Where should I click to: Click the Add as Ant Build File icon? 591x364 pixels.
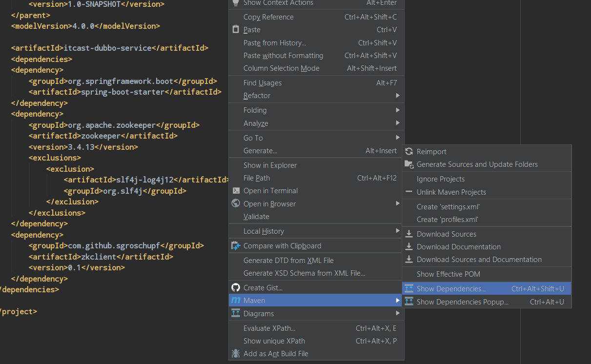click(236, 353)
